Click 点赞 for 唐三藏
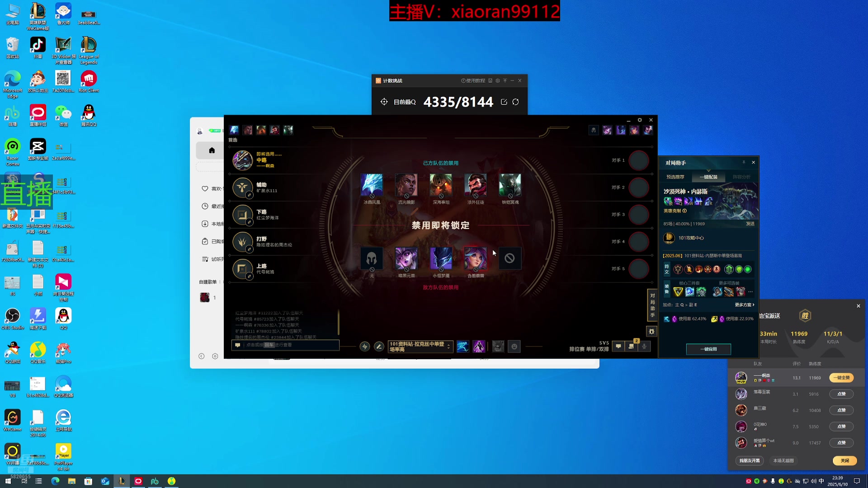 (841, 410)
